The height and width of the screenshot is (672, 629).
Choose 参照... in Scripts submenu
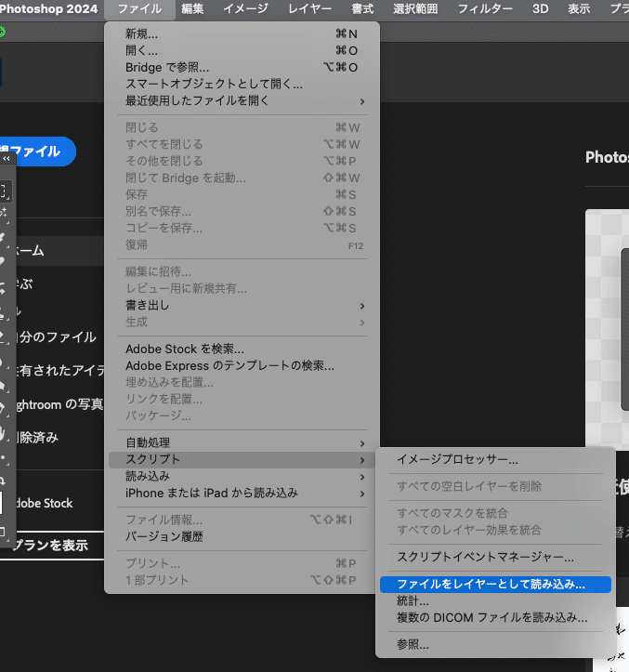495,644
